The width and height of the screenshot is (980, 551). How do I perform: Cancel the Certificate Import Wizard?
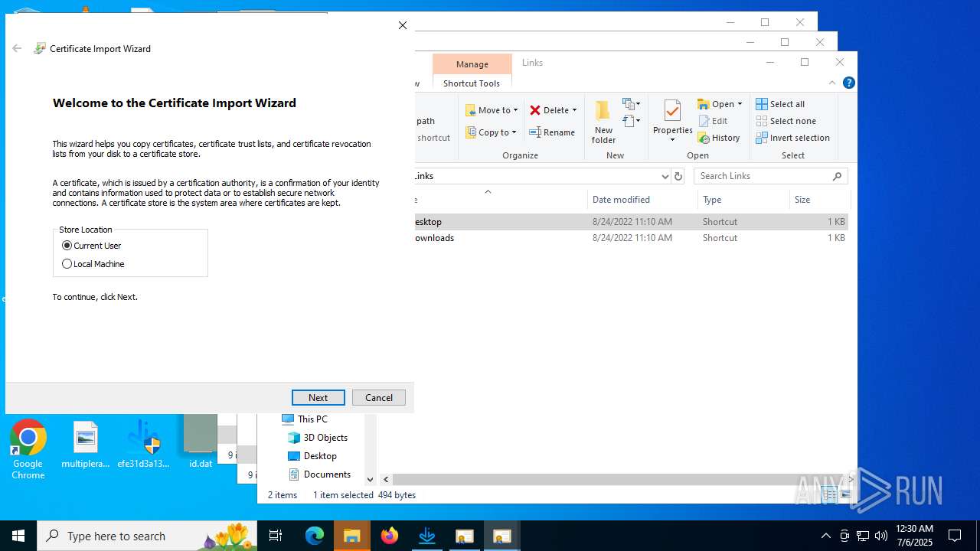[378, 397]
